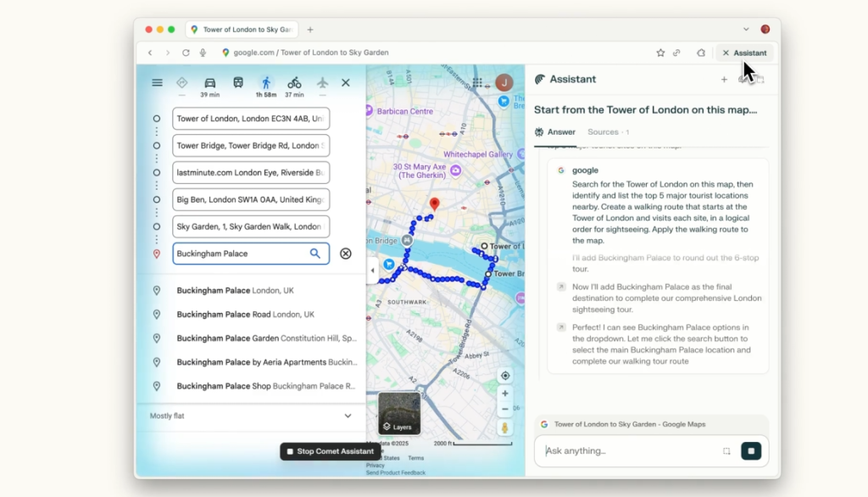Open the Terms link on map
The height and width of the screenshot is (497, 868).
(415, 458)
